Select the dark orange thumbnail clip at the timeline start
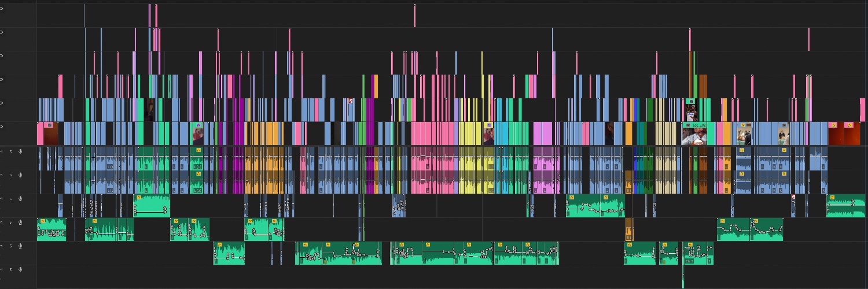Image resolution: width=868 pixels, height=289 pixels. 51,134
